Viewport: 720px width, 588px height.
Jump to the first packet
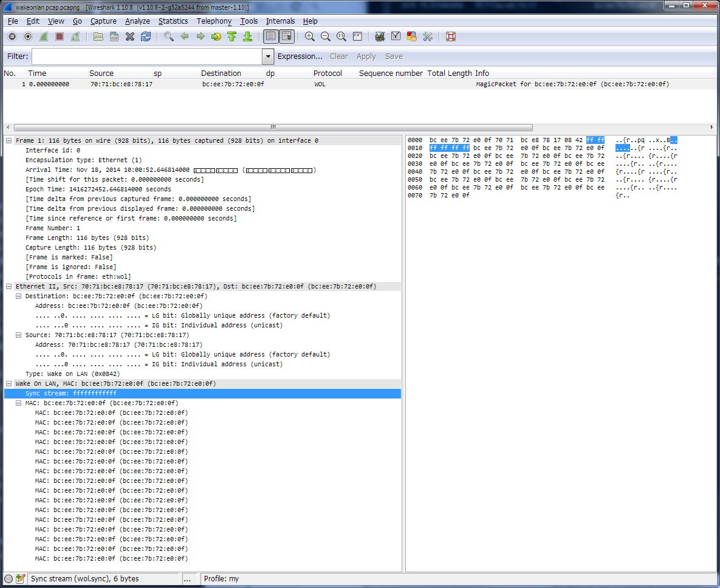point(232,36)
